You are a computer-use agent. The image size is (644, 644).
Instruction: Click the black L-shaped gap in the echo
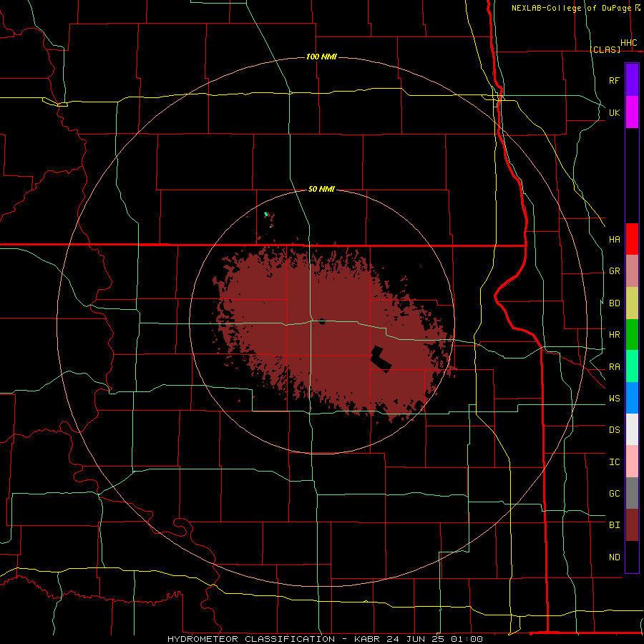[381, 359]
